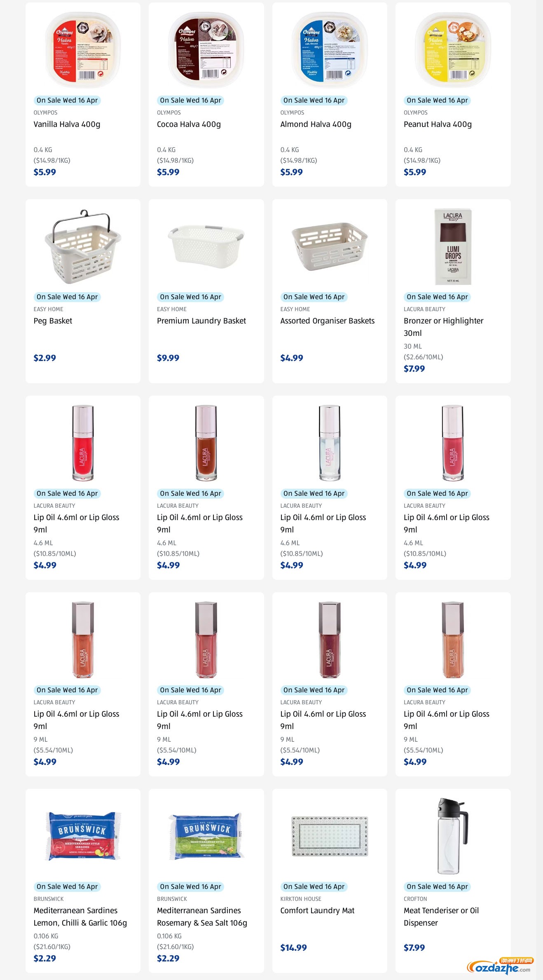This screenshot has width=543, height=980.
Task: View the Comfort Laundry Mat photo
Action: (330, 837)
